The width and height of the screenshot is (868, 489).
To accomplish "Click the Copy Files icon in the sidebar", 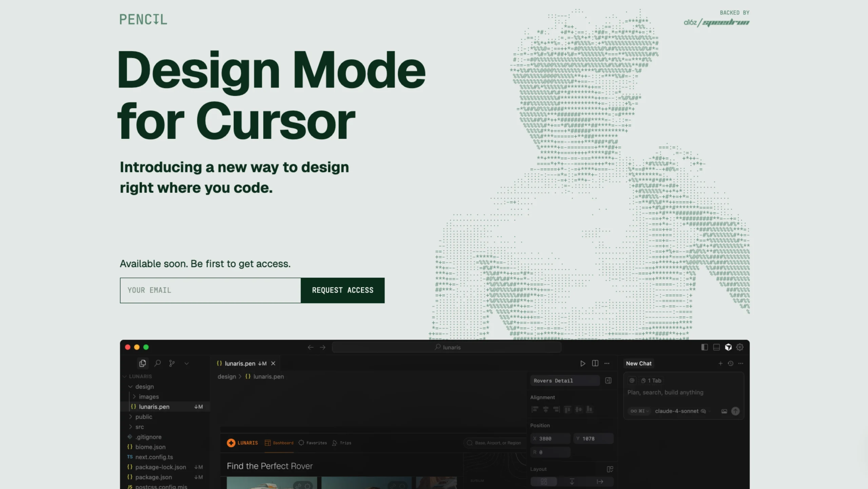I will (x=142, y=363).
